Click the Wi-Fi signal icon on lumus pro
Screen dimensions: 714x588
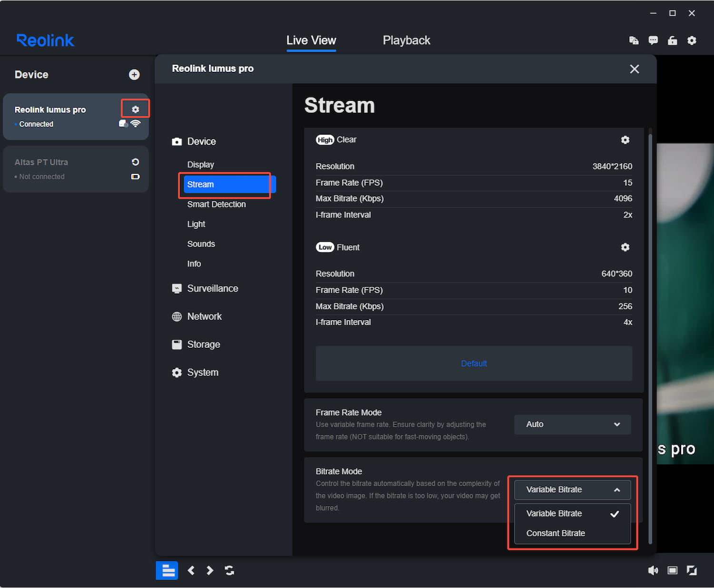pyautogui.click(x=136, y=124)
